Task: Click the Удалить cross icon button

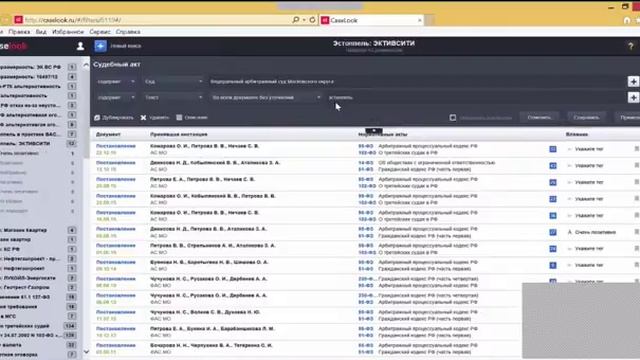Action: pos(155,118)
